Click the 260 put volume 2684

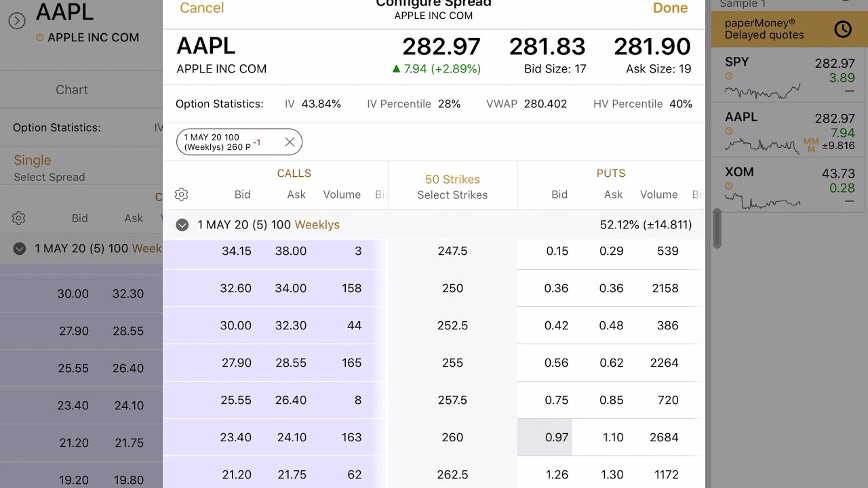click(664, 437)
